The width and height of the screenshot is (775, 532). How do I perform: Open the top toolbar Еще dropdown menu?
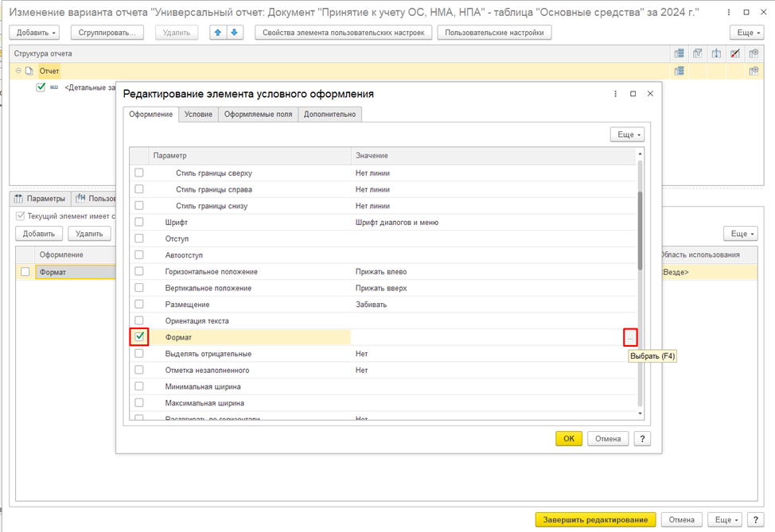pyautogui.click(x=747, y=33)
